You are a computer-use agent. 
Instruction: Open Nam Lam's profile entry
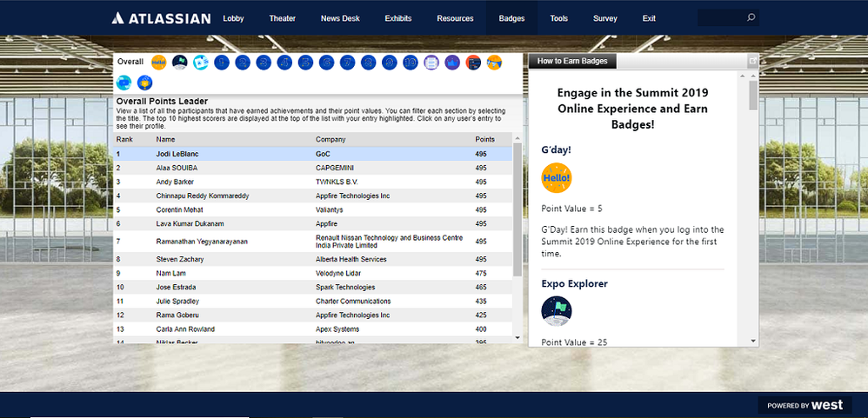[313, 273]
